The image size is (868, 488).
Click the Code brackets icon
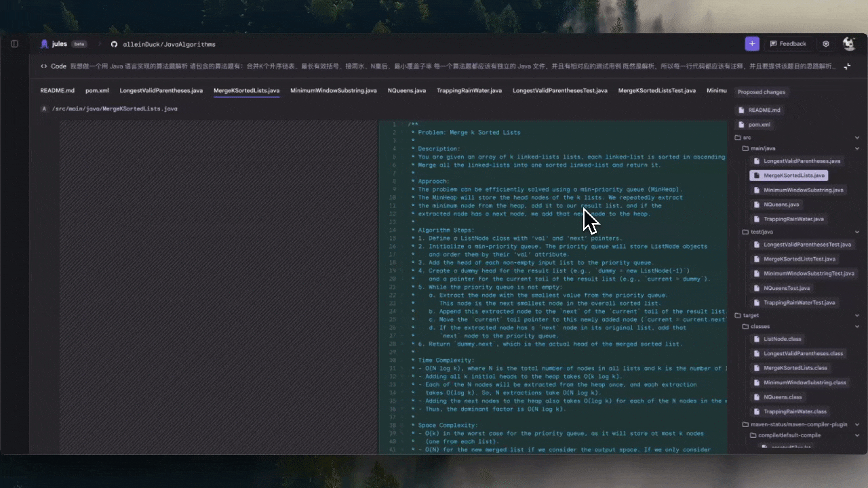(x=44, y=66)
